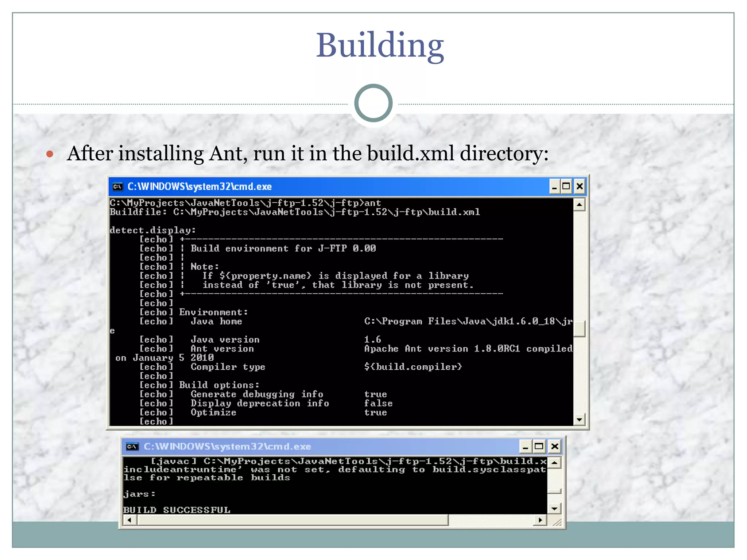Click the 'detect.display:' line
Screen dimensions: 747x560
point(153,230)
